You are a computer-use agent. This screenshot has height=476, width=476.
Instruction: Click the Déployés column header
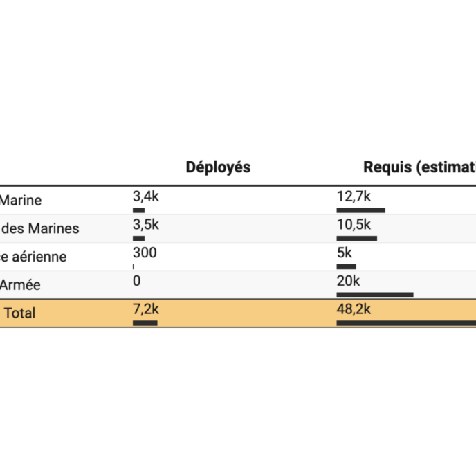point(218,167)
